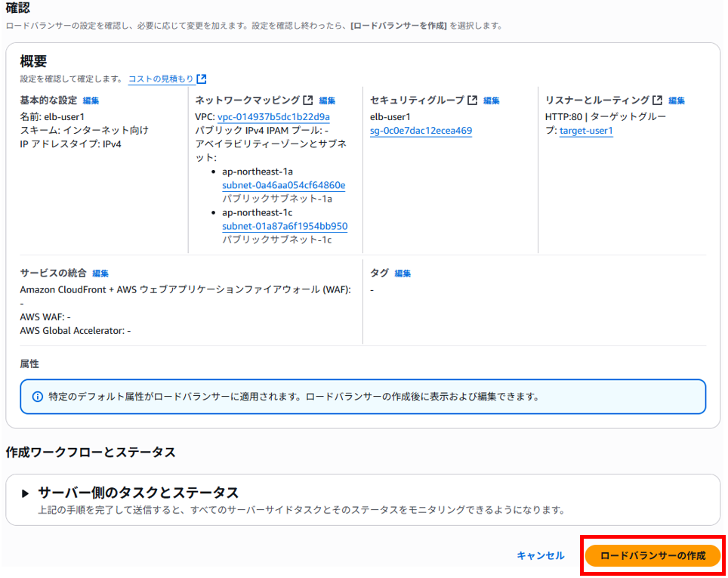Open external link icon beside セキュリティグループ
The width and height of the screenshot is (728, 578).
(472, 100)
